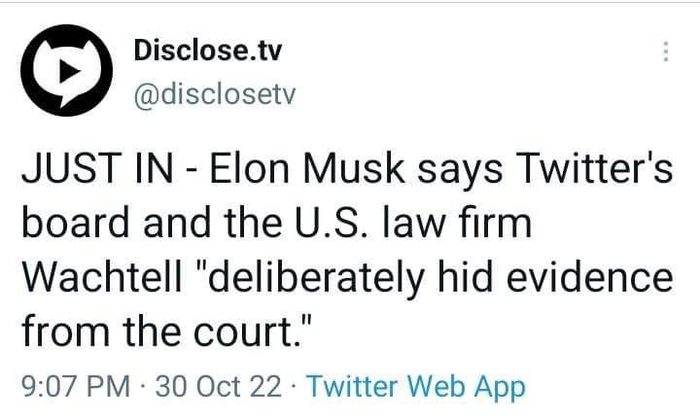Open the three-dot more options menu
This screenshot has height=419, width=700.
[x=666, y=54]
